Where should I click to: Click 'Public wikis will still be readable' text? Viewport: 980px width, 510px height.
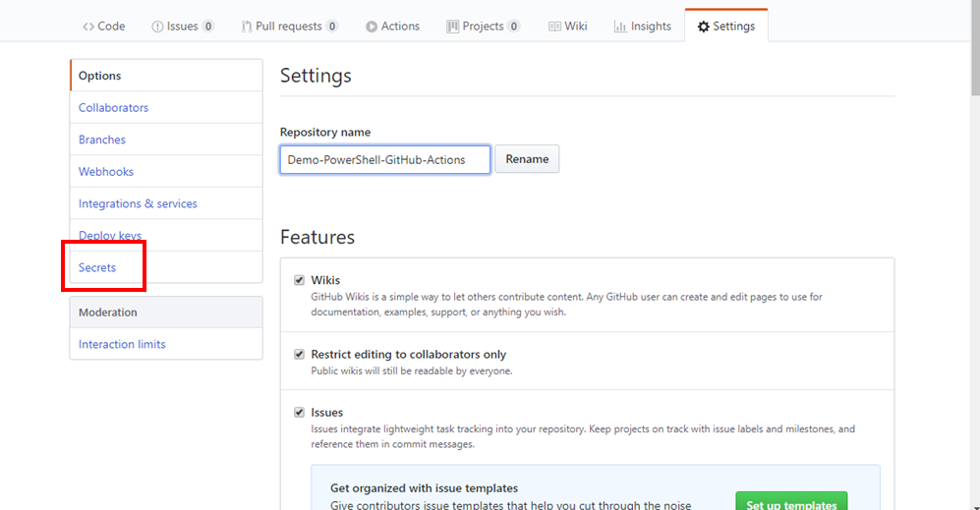(412, 370)
